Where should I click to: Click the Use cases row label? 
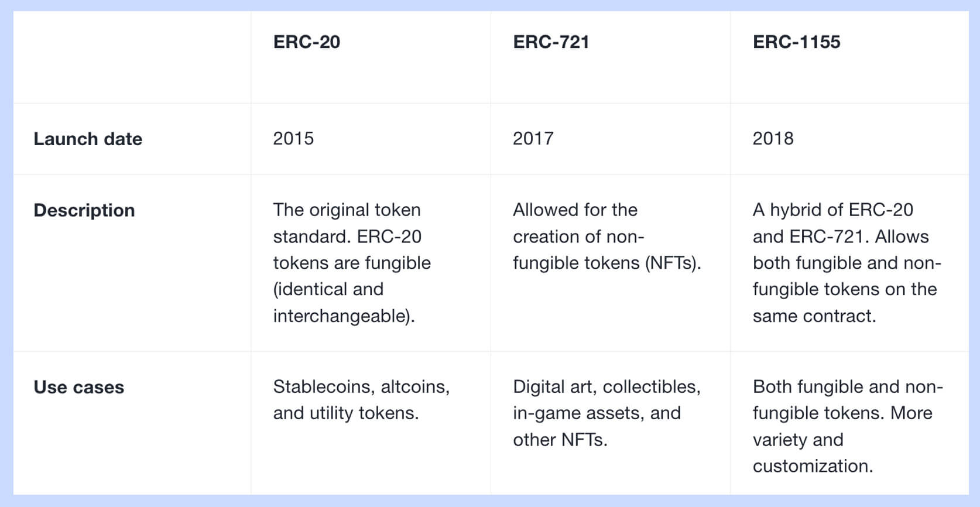[x=79, y=387]
